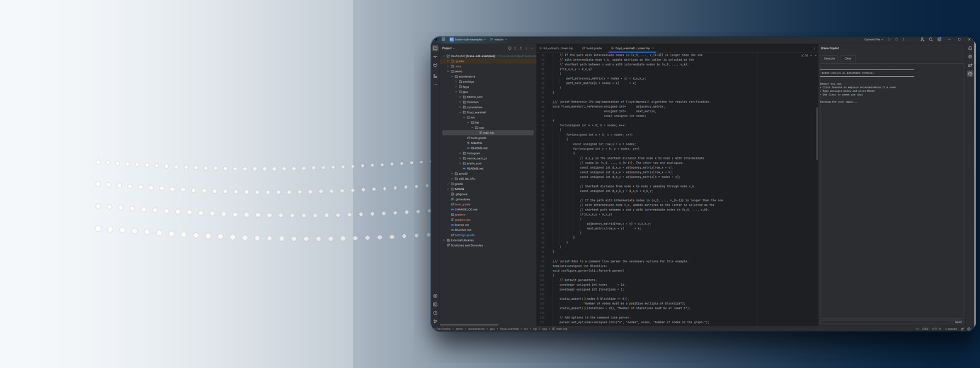Click the Notifications bell icon
The width and height of the screenshot is (980, 368).
[x=970, y=48]
